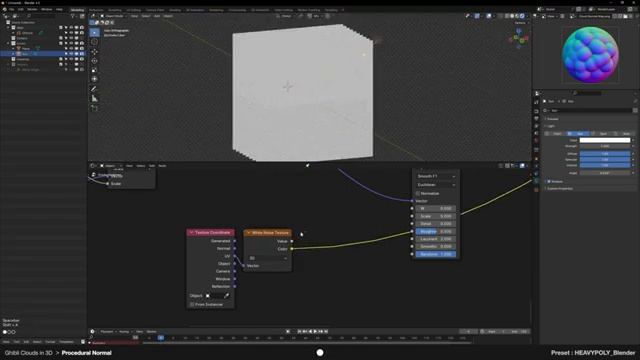Click the viewport navigation gizmo
This screenshot has height=360, width=640.
tap(519, 39)
